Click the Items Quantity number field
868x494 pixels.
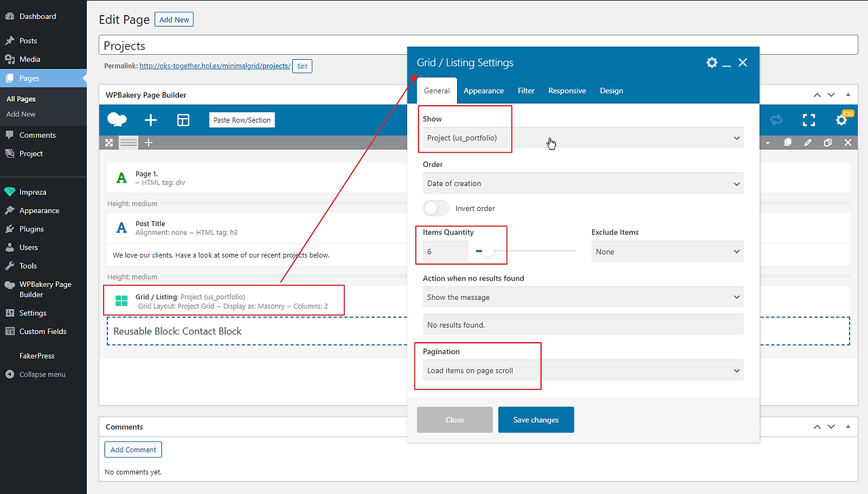446,252
